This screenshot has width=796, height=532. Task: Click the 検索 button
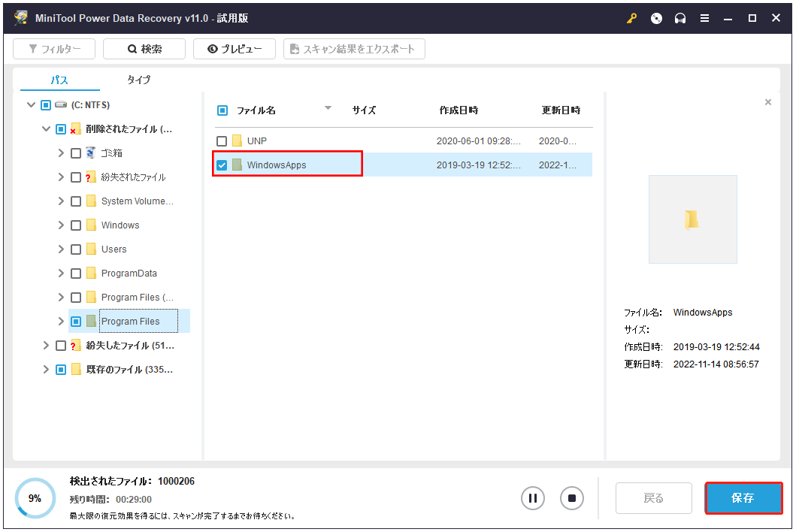[x=144, y=49]
